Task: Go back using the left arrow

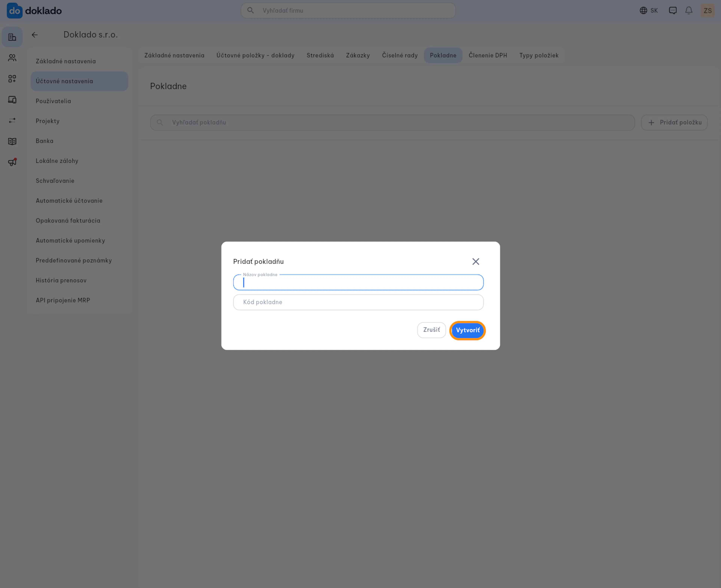Action: click(35, 35)
